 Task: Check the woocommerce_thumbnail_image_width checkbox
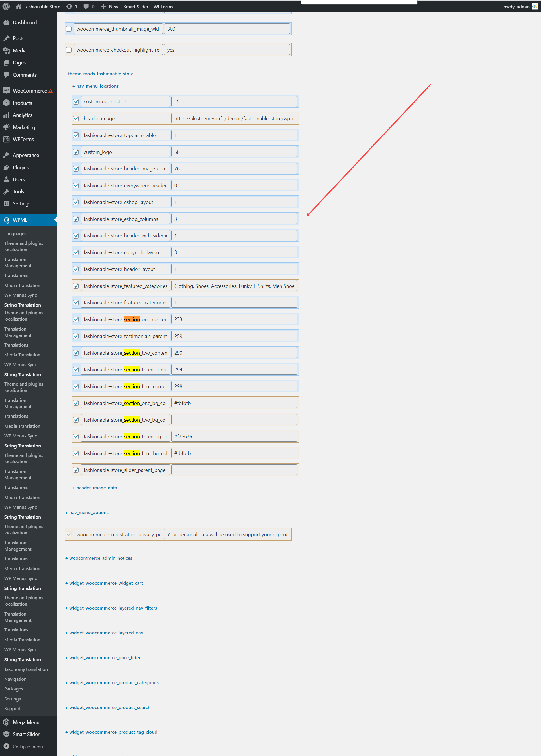[69, 29]
